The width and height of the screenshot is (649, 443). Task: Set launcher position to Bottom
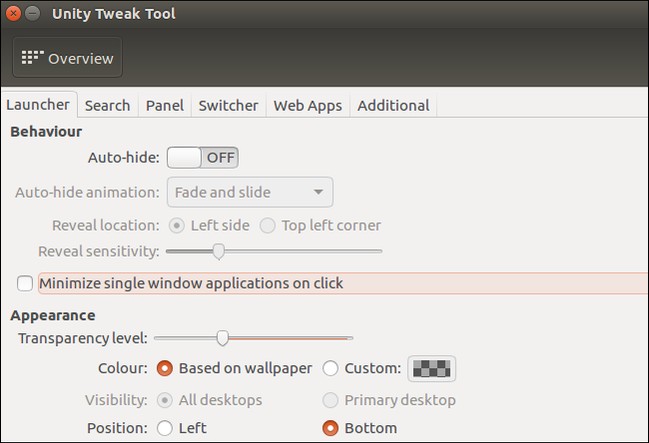330,428
